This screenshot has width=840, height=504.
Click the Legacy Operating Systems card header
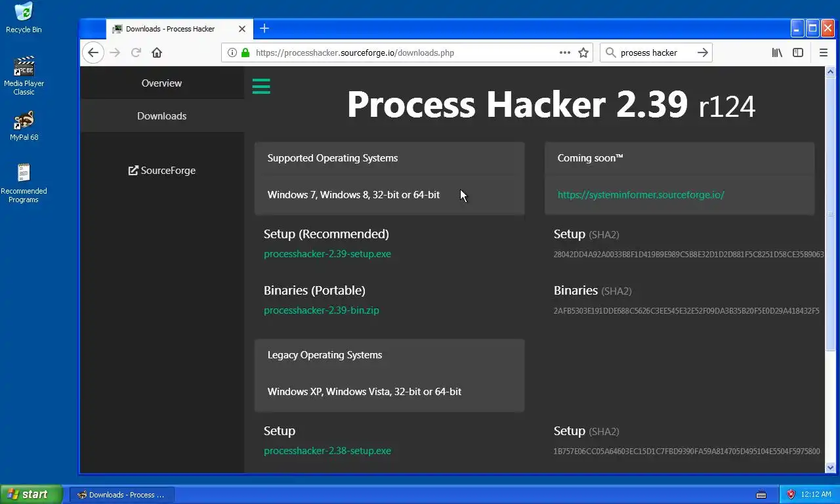389,355
